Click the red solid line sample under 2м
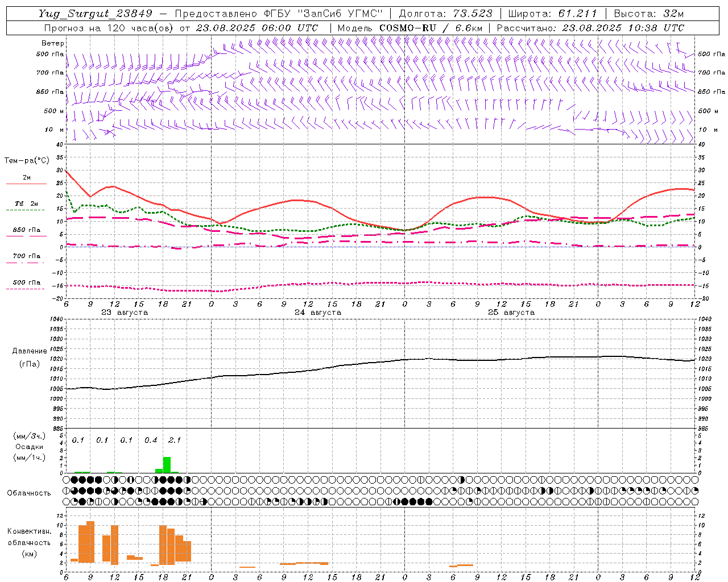Image resolution: width=728 pixels, height=582 pixels. 26,184
